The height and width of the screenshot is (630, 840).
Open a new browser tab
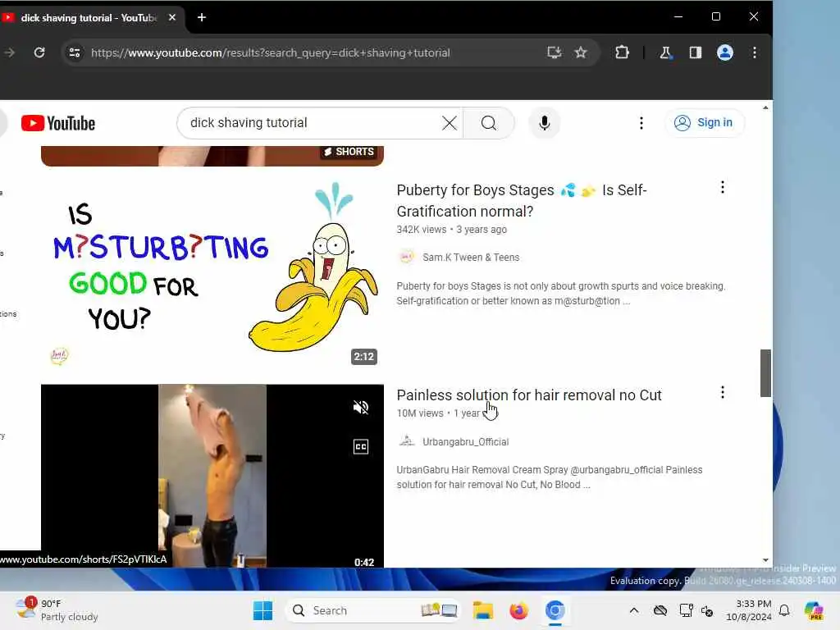tap(202, 18)
